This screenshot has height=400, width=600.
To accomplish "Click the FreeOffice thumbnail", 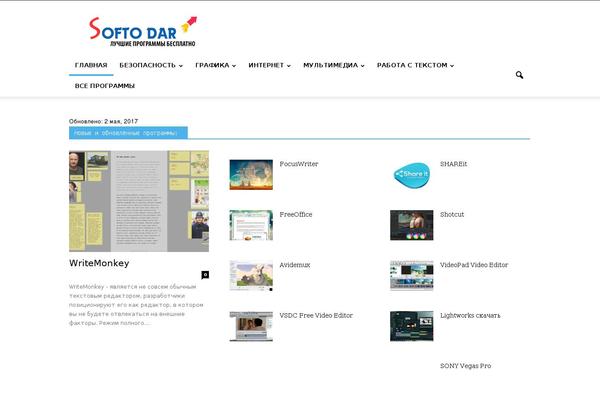I will [x=251, y=225].
